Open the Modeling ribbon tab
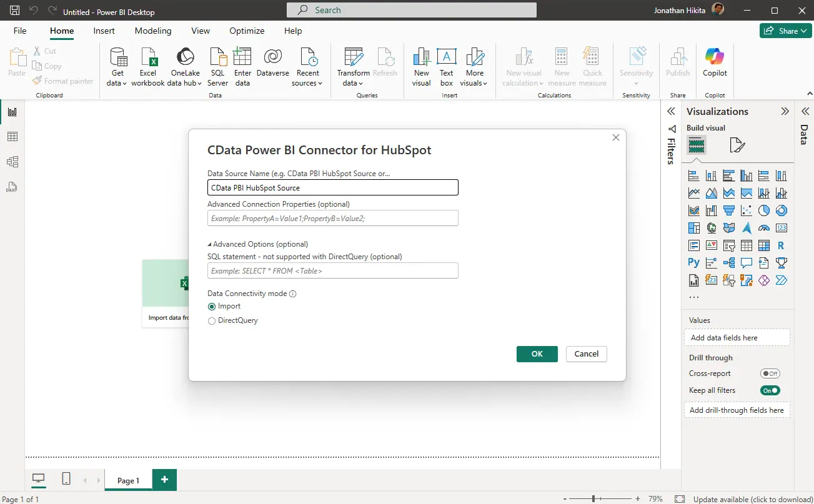The height and width of the screenshot is (504, 814). pos(153,31)
